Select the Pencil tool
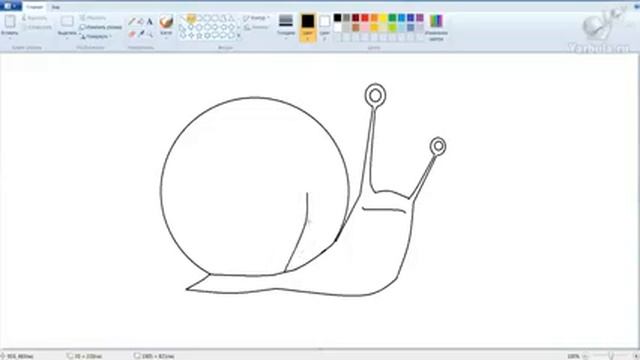This screenshot has width=640, height=360. (x=132, y=21)
